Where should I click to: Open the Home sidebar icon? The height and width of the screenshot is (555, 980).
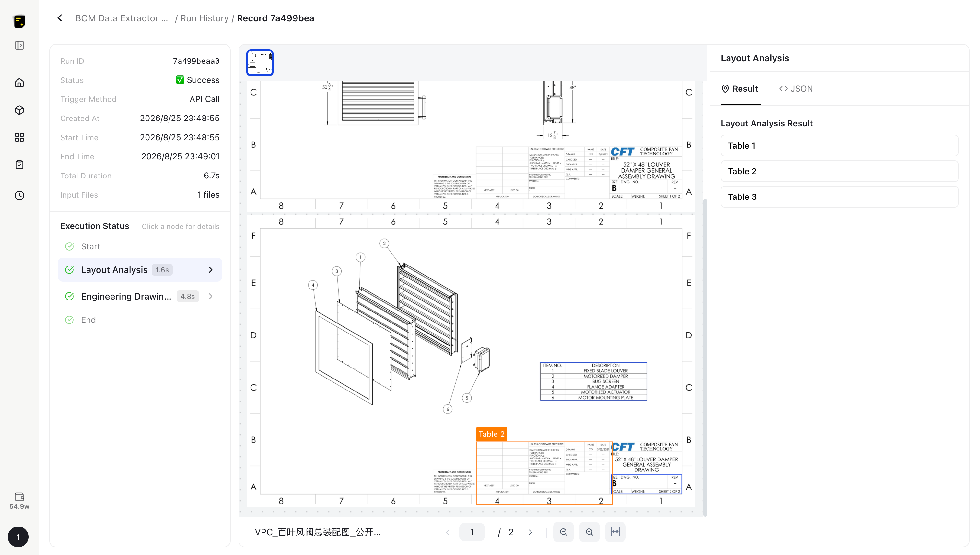[19, 83]
